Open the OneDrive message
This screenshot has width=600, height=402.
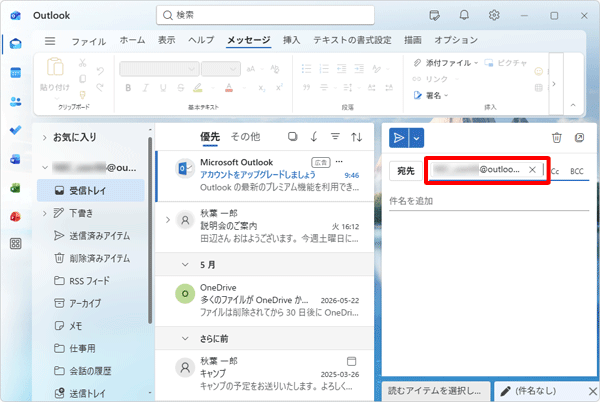coord(265,300)
